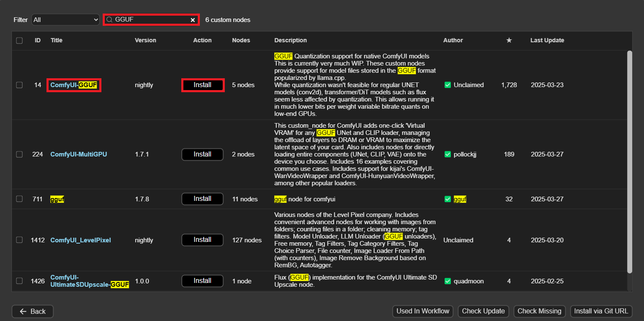The height and width of the screenshot is (321, 644).
Task: Sort by the Title column header
Action: coord(57,40)
